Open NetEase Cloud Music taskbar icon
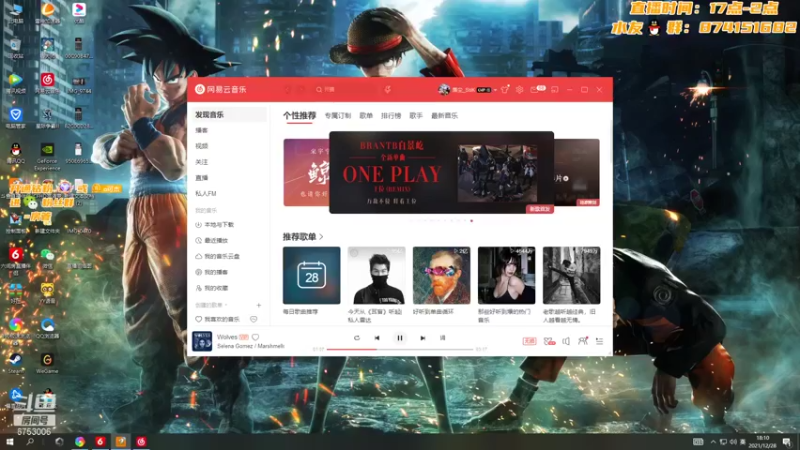Screen dimensions: 800x450 point(141,442)
